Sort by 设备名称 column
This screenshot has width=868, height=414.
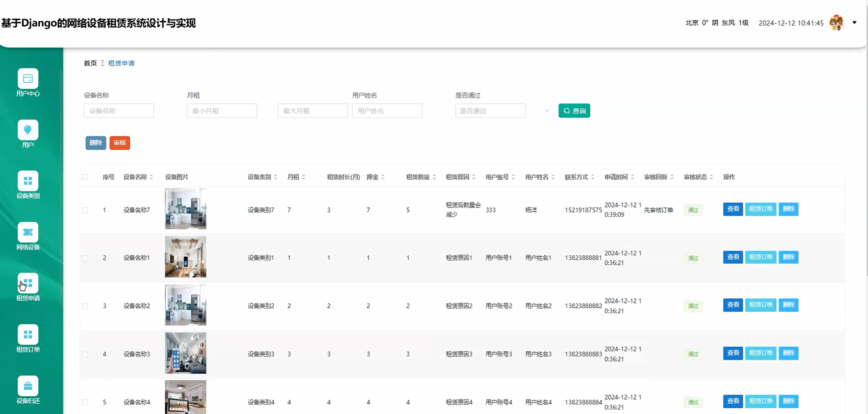[151, 177]
